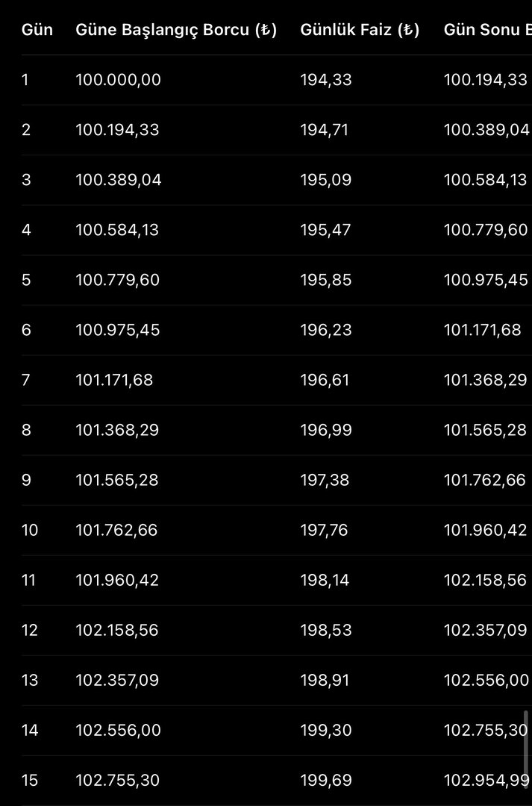Select starting debt 100.000,00 in day 1
The height and width of the screenshot is (806, 532).
coord(118,80)
